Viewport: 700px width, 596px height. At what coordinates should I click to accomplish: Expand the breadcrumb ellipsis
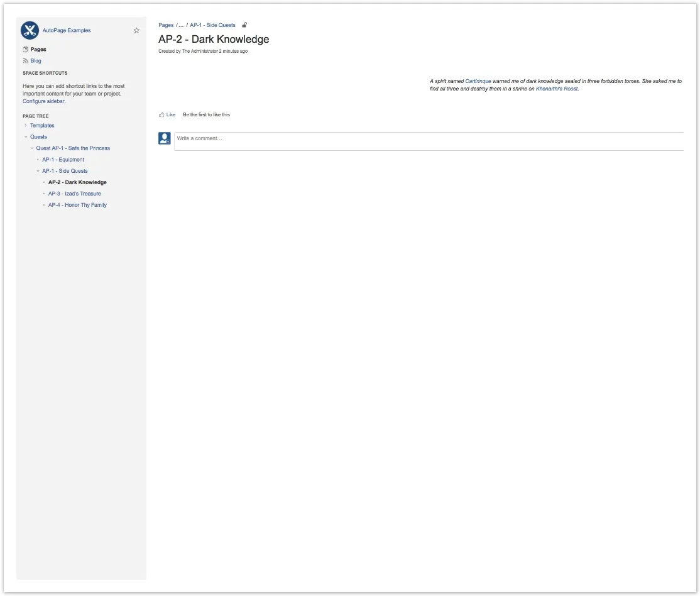coord(181,25)
